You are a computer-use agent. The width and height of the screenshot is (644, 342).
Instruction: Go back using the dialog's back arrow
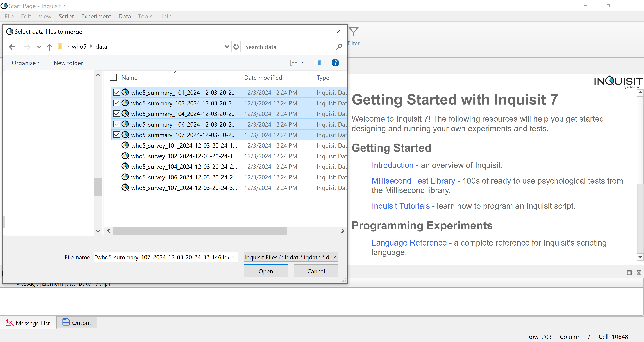(x=12, y=47)
